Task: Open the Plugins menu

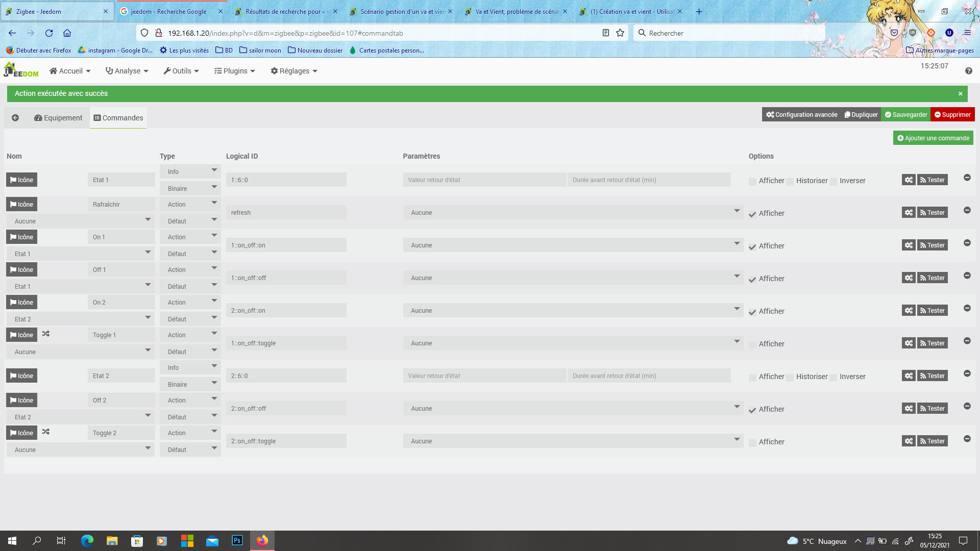Action: click(235, 71)
